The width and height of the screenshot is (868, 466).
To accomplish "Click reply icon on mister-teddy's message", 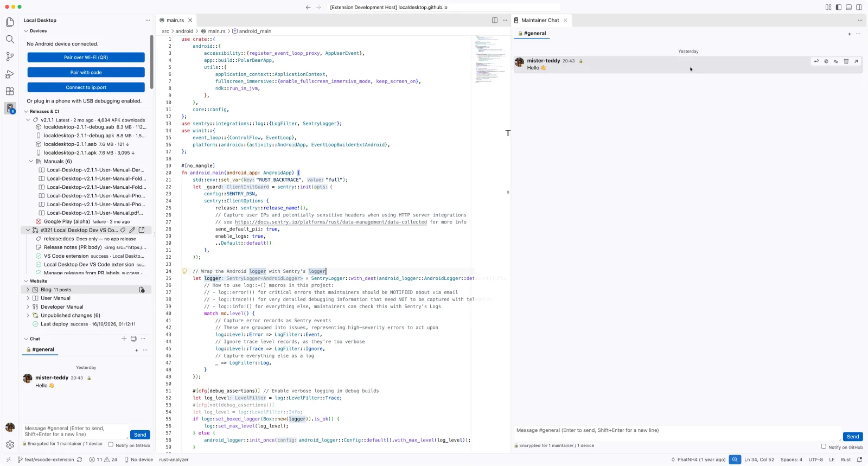I will (816, 61).
